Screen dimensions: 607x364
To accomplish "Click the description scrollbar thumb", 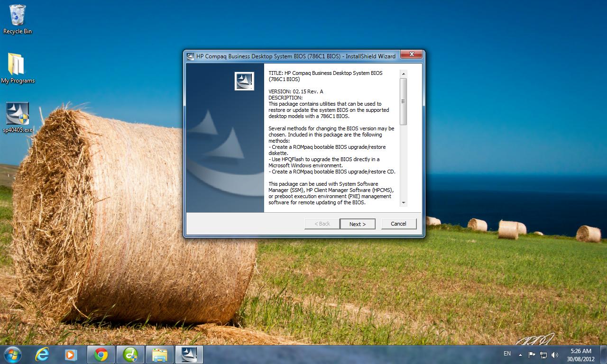I will 404,101.
